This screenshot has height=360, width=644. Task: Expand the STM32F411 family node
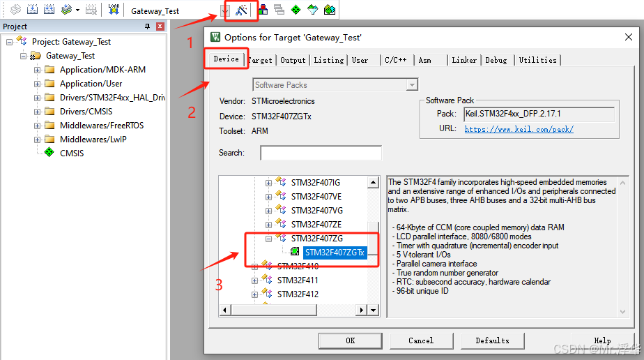pos(254,280)
